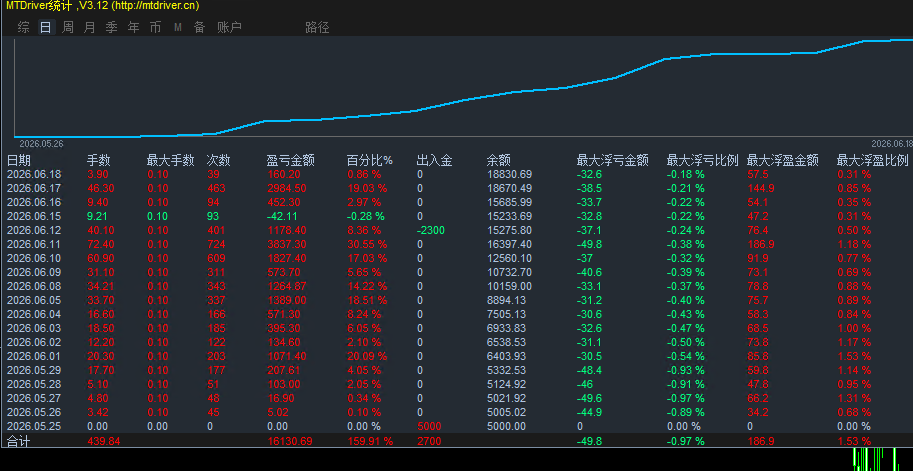The height and width of the screenshot is (471, 913).
Task: Click the 百分比% column header
Action: (x=370, y=161)
